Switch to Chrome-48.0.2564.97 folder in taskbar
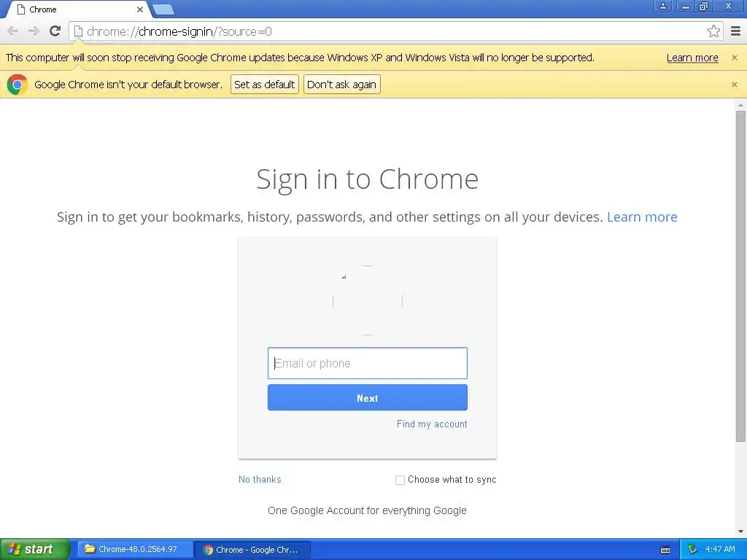Image resolution: width=747 pixels, height=560 pixels. coord(135,550)
